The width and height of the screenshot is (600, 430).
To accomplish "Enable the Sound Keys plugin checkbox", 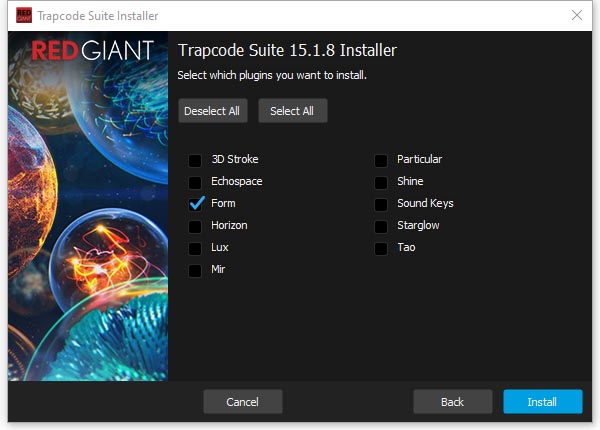I will click(381, 204).
